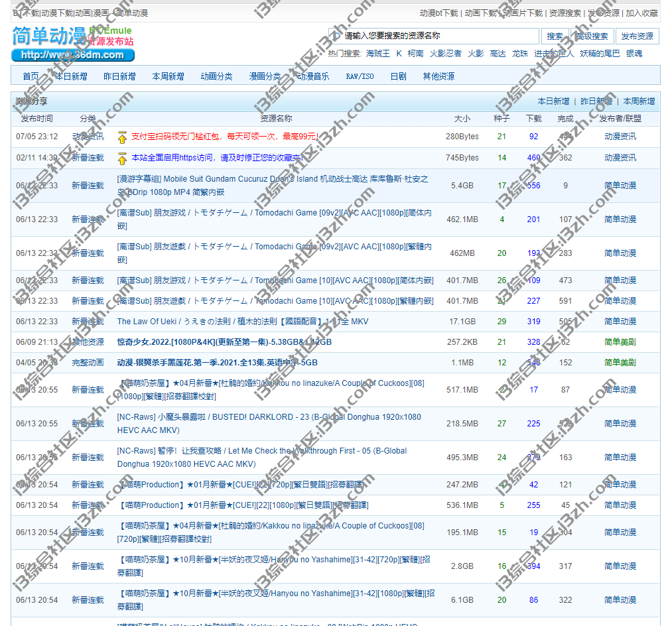Screen dimensions: 672x626
Task: Click hot search term 妖精的尾巴
Action: click(x=600, y=54)
